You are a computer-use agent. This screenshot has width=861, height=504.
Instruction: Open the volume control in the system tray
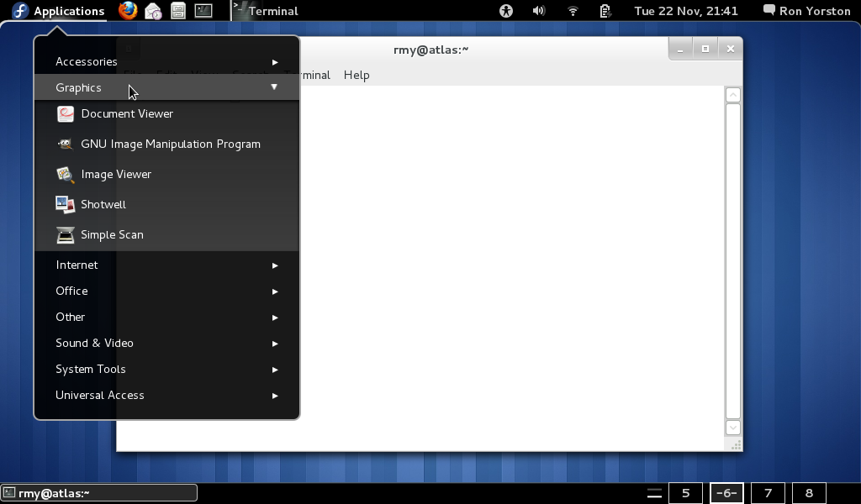[x=538, y=11]
